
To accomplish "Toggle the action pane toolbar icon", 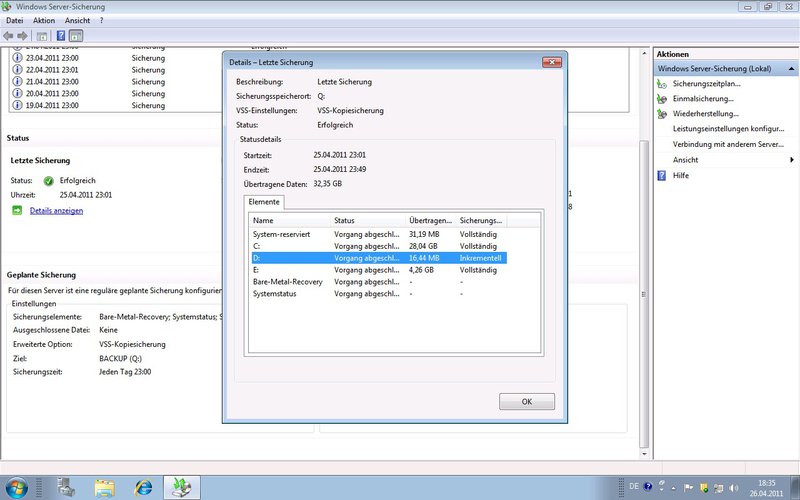I will pos(76,36).
